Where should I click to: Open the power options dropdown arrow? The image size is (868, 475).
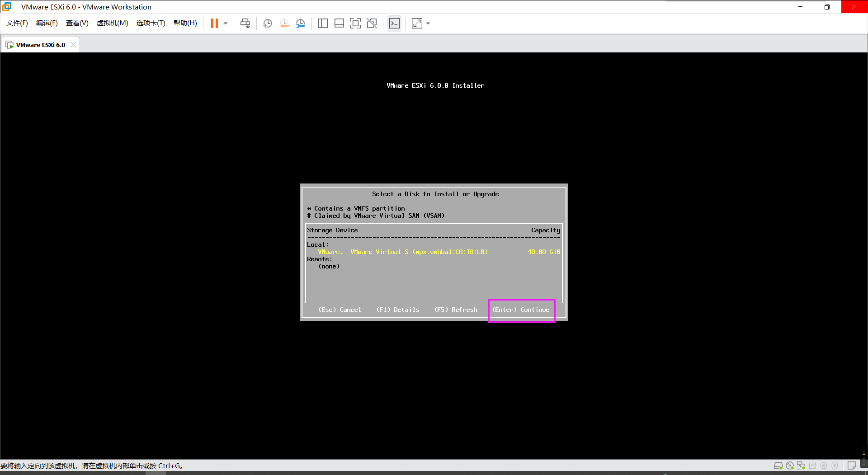pyautogui.click(x=226, y=24)
